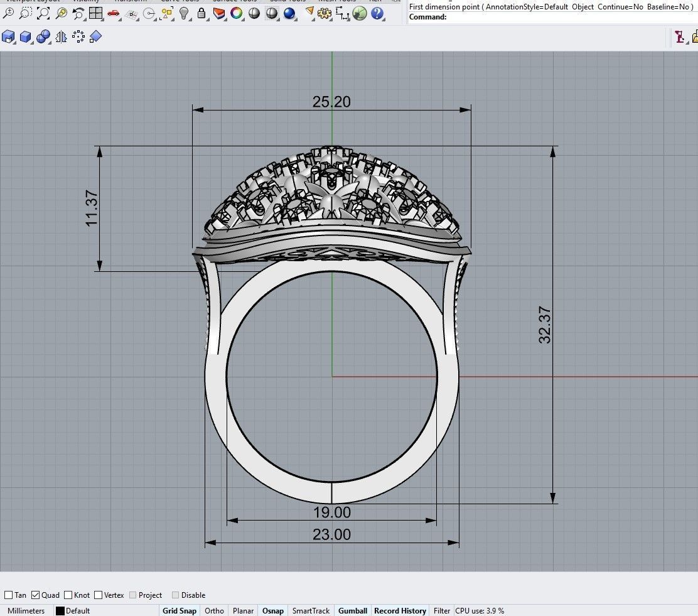Open Options via the gear icon

[325, 13]
